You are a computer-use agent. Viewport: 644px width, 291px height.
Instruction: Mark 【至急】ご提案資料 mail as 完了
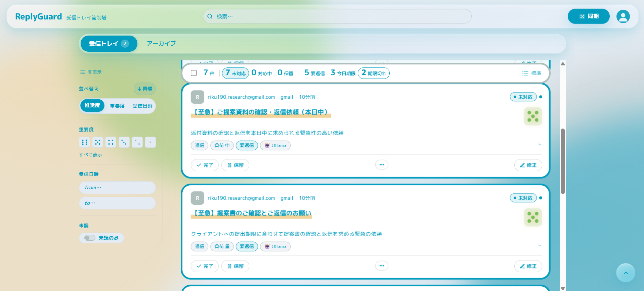[205, 165]
